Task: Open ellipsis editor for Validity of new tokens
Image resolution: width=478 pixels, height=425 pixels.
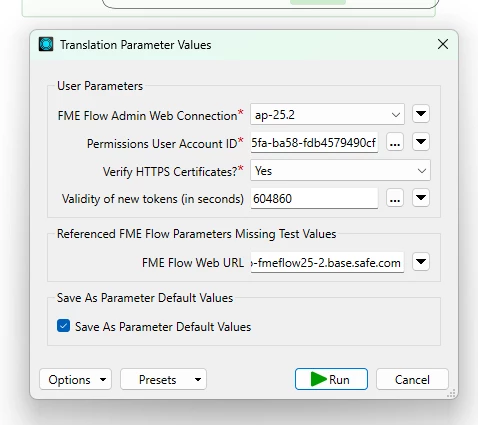Action: coord(395,198)
